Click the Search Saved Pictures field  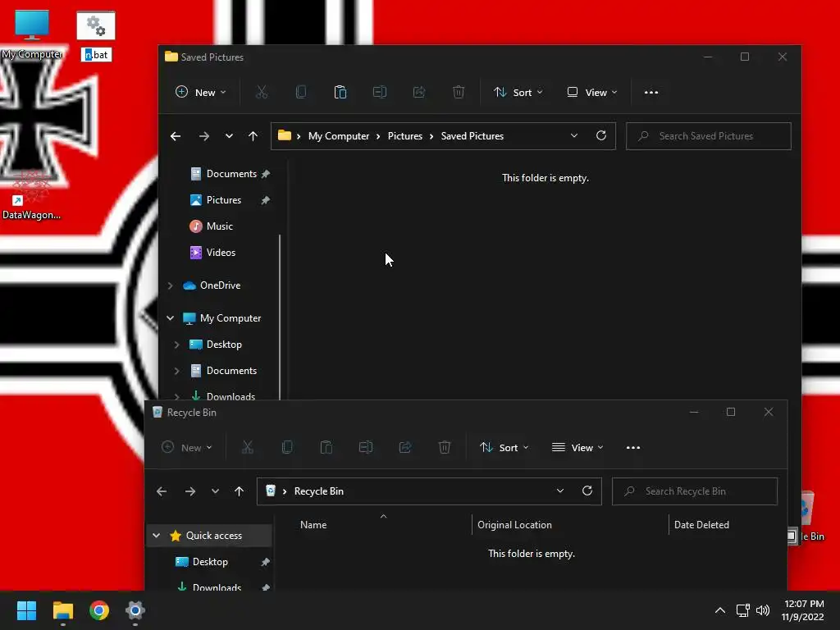pyautogui.click(x=708, y=136)
